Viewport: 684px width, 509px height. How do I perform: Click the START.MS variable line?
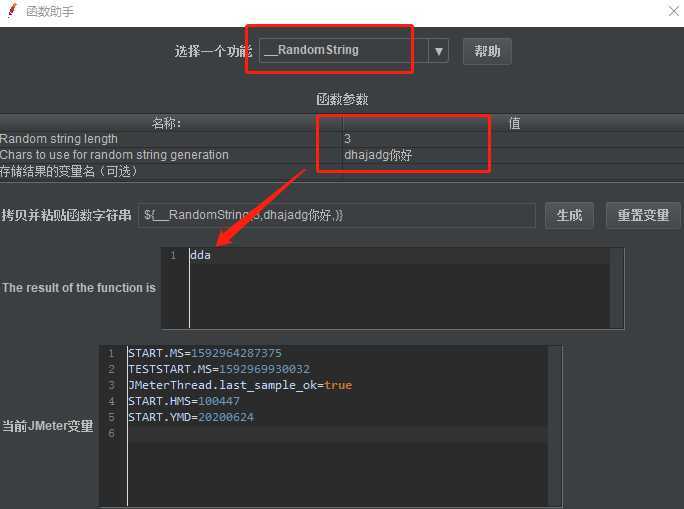tap(205, 353)
